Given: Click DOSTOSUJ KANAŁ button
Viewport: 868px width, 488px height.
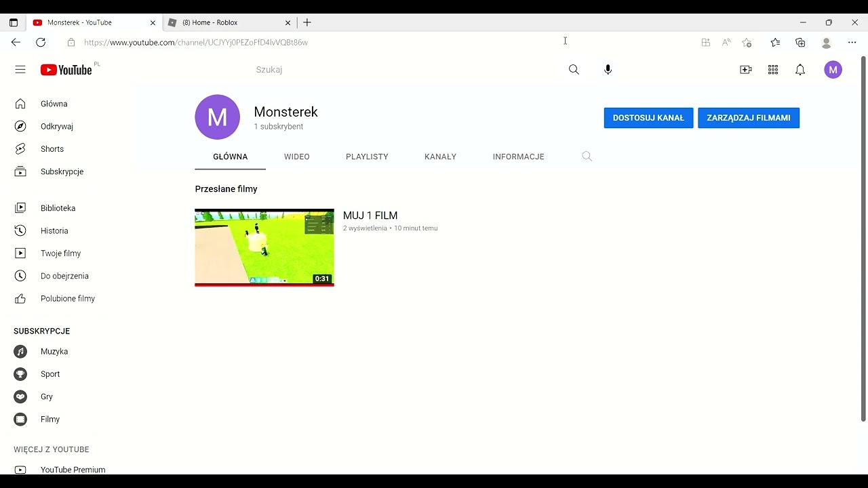Looking at the screenshot, I should pyautogui.click(x=648, y=118).
